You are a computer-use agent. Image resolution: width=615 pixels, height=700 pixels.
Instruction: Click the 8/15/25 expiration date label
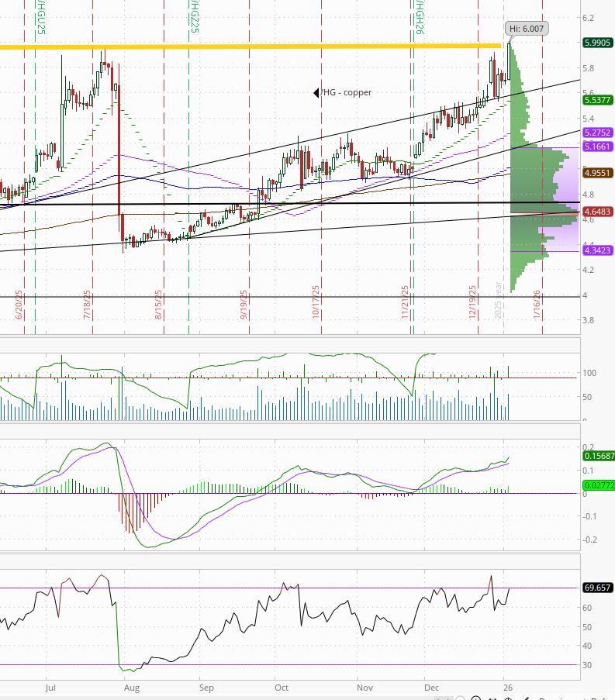(x=158, y=305)
